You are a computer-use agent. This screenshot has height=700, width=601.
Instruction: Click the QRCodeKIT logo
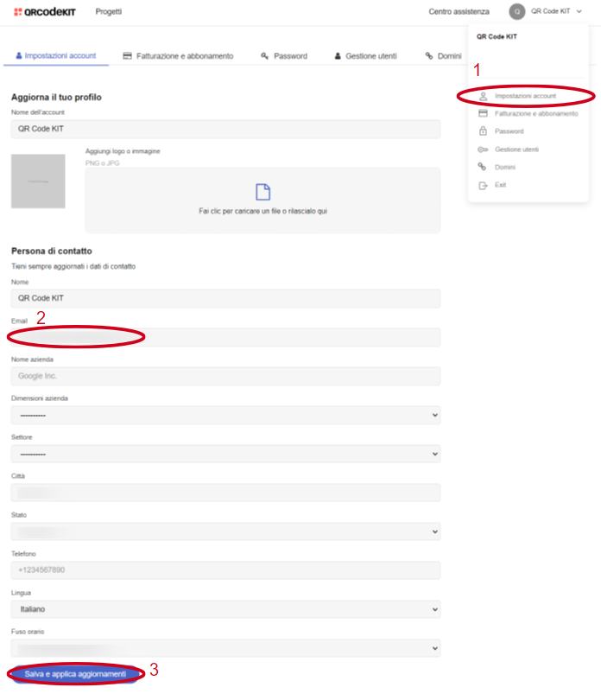point(45,12)
